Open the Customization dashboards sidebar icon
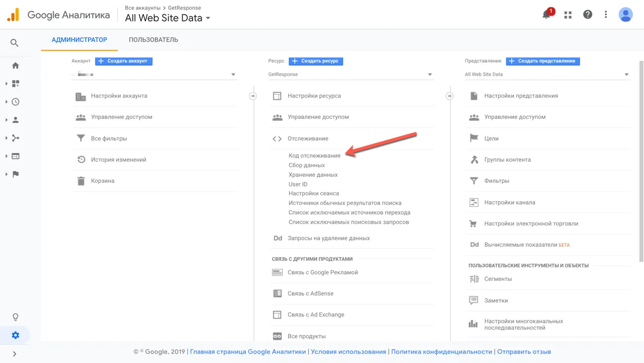644x363 pixels. click(x=16, y=84)
